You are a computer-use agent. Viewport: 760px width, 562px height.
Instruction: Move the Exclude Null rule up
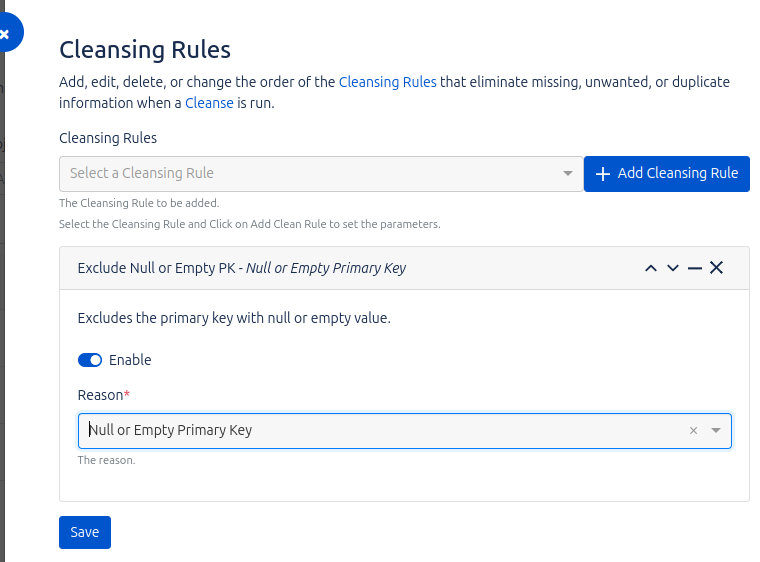click(x=651, y=268)
